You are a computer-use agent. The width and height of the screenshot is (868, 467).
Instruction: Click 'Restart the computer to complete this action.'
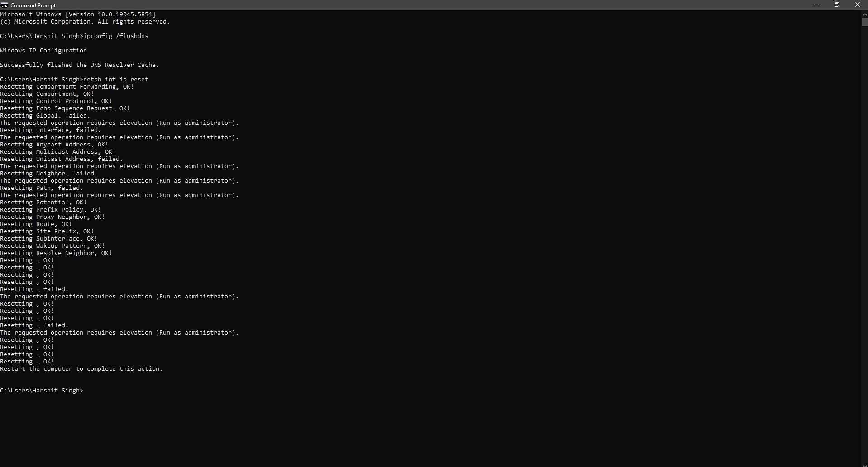click(x=81, y=369)
